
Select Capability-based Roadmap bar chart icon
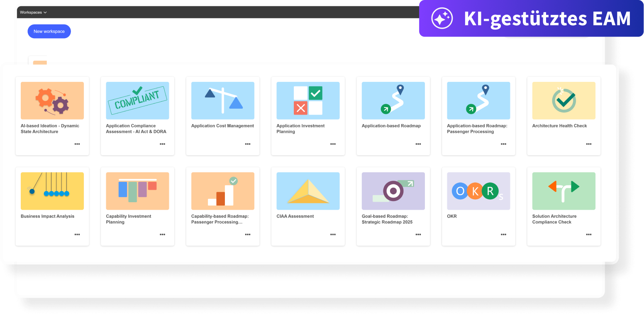click(x=223, y=191)
